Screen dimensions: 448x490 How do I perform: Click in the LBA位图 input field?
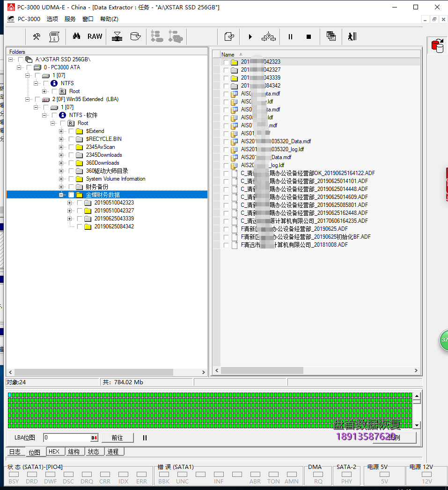click(x=67, y=438)
